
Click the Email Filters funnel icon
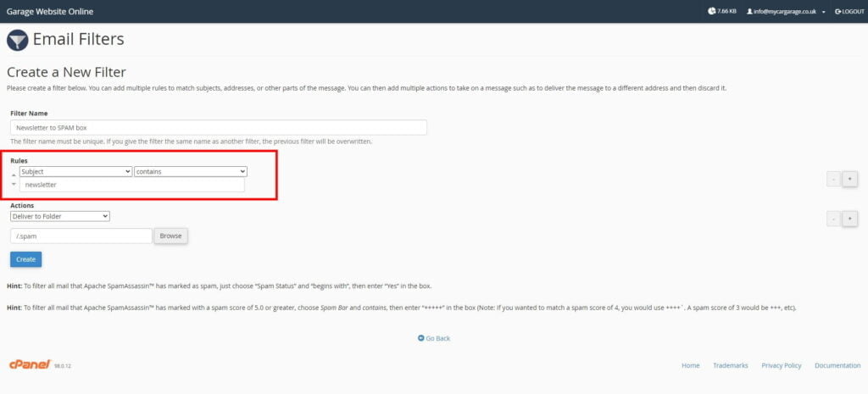[17, 41]
